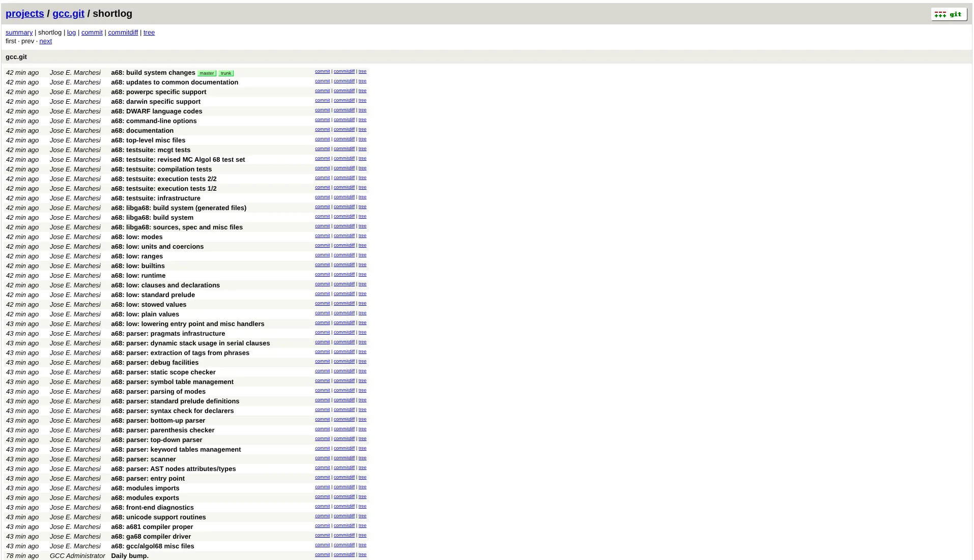This screenshot has height=560, width=974.
Task: Open 'a68: testsuite: infrastructure' commit title
Action: (155, 198)
